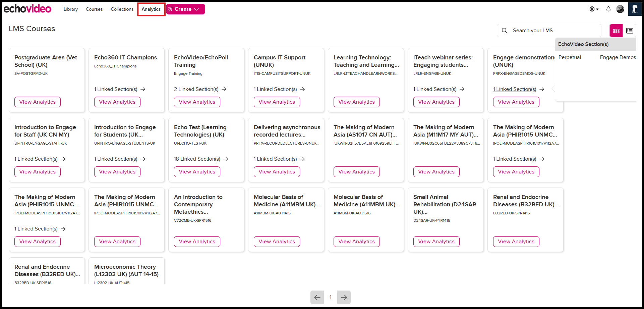Screen dimensions: 644x309
Task: Click the search magnifier icon
Action: coord(505,31)
